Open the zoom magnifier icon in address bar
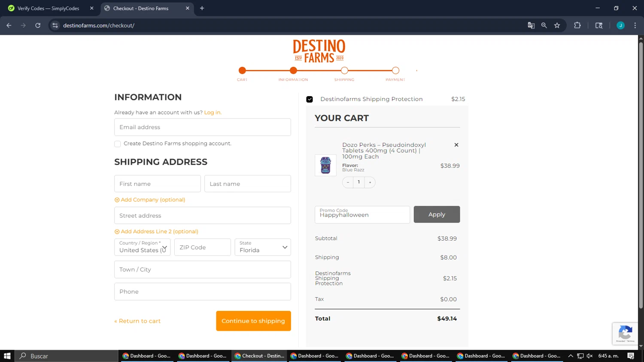Viewport: 644px width, 362px height. click(x=544, y=25)
